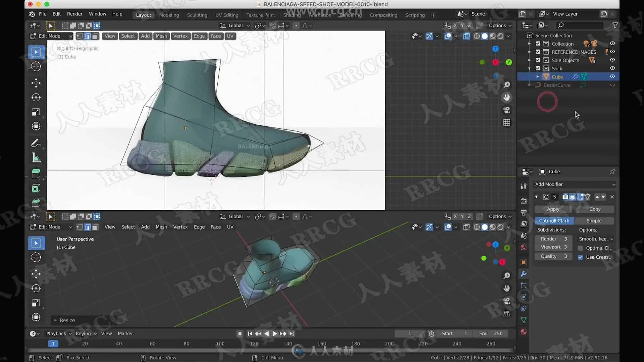Switch to the UV Editing workspace tab
The height and width of the screenshot is (362, 644).
(226, 15)
